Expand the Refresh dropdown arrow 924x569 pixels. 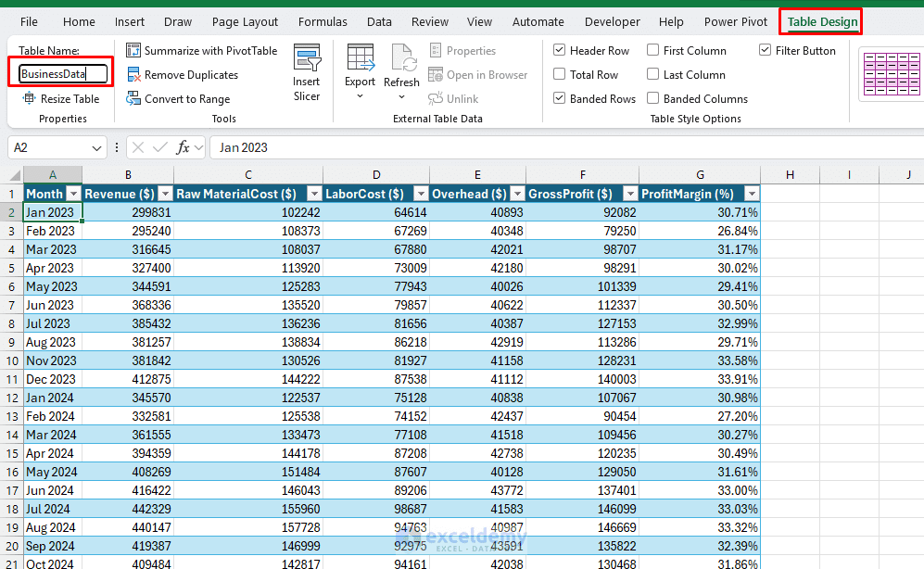click(401, 96)
